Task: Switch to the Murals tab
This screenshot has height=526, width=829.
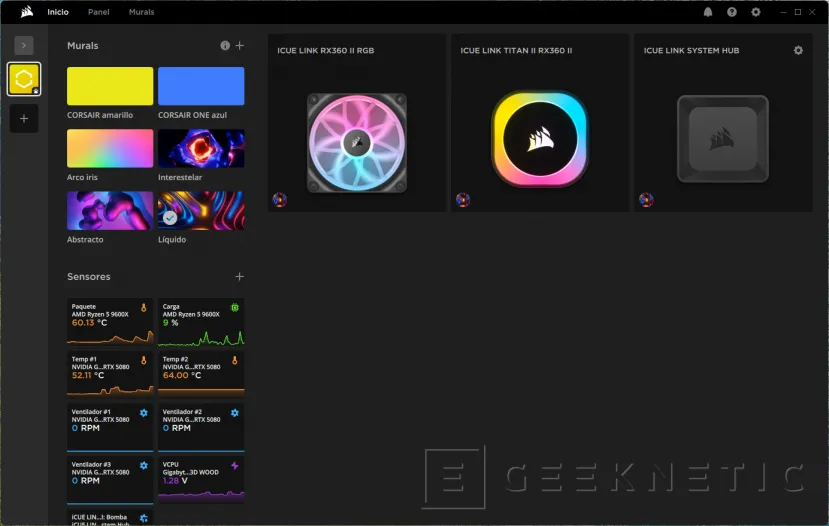Action: [142, 12]
